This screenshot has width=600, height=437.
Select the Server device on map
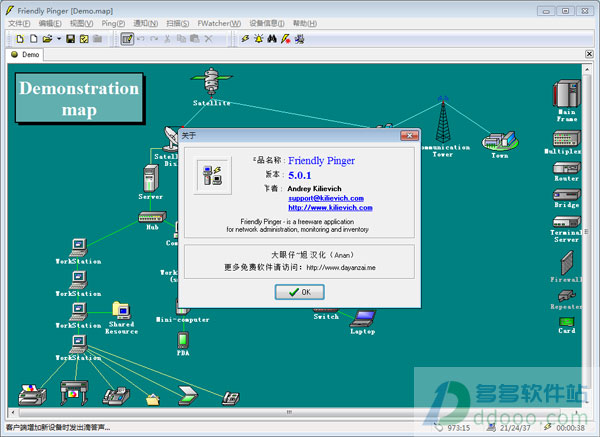click(x=151, y=178)
